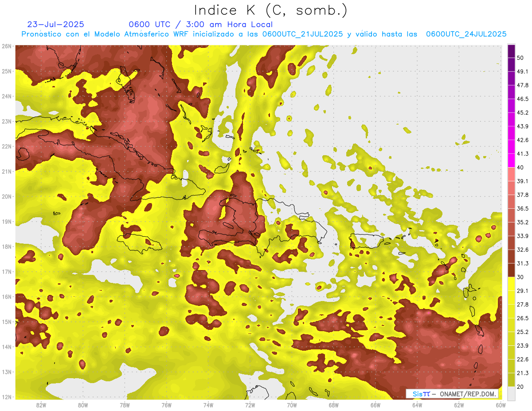
Task: Click the legend value '29.1'
Action: 523,291
